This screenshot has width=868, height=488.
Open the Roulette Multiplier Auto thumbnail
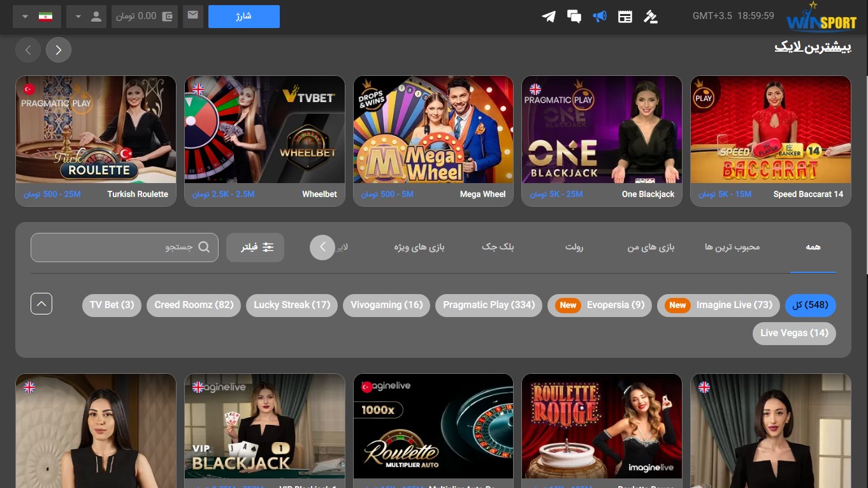tap(433, 426)
